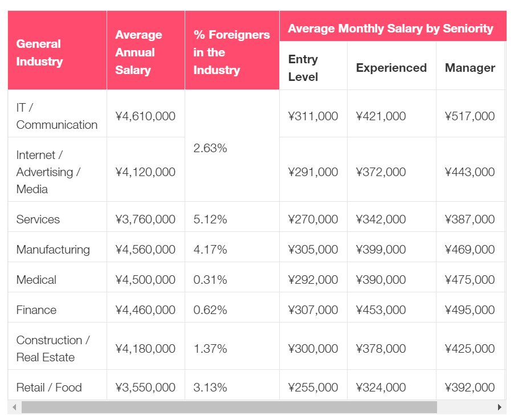Click the scrollbar right arrow
The image size is (514, 420).
[500, 407]
